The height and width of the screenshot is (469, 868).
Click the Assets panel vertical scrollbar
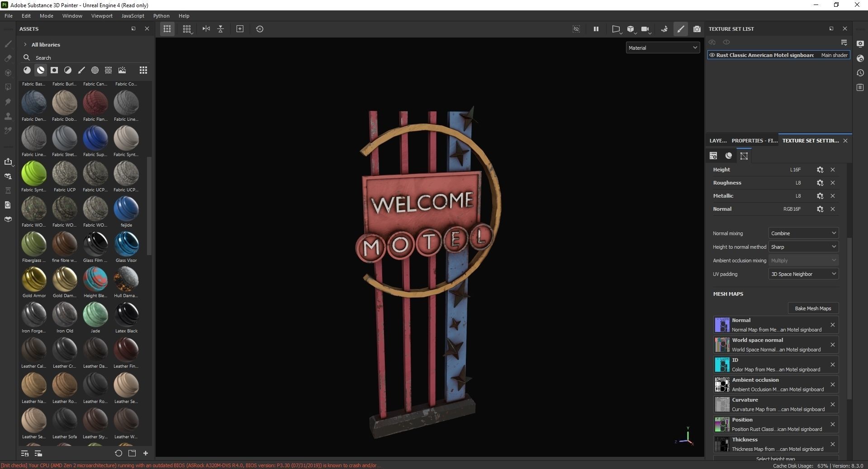pyautogui.click(x=149, y=206)
